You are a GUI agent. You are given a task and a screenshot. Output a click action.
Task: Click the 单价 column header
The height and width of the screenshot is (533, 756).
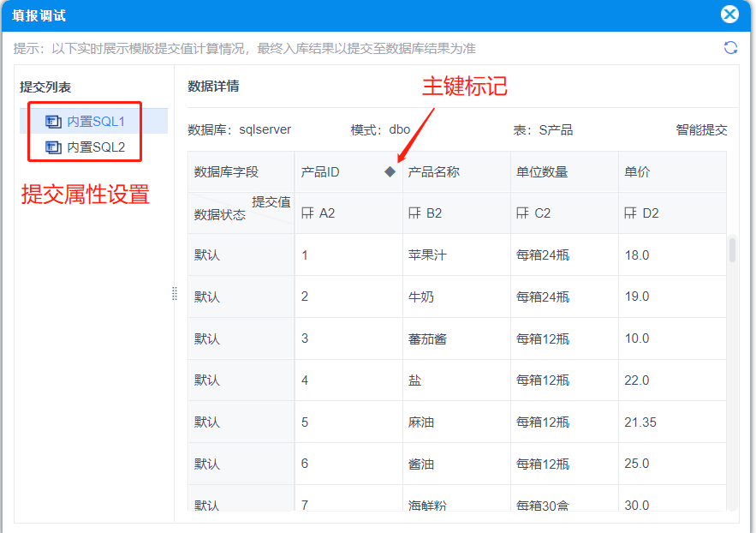click(x=672, y=171)
